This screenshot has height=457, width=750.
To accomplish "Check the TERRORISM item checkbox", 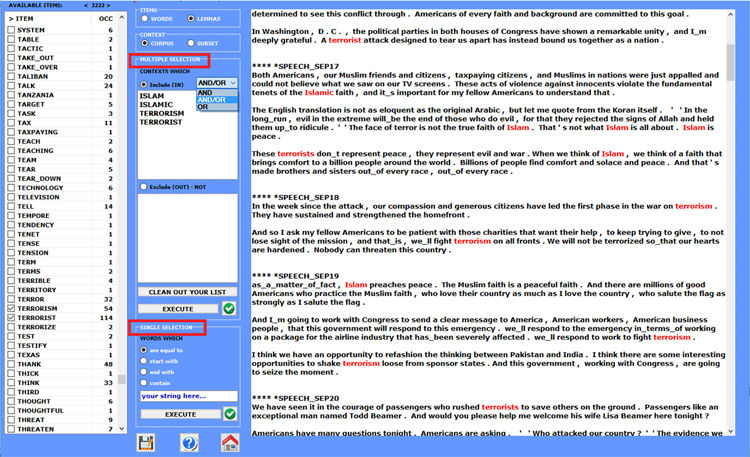I will [11, 308].
